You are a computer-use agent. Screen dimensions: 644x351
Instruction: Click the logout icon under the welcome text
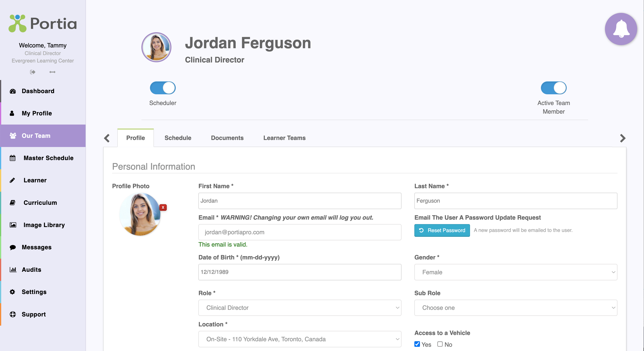(x=32, y=72)
